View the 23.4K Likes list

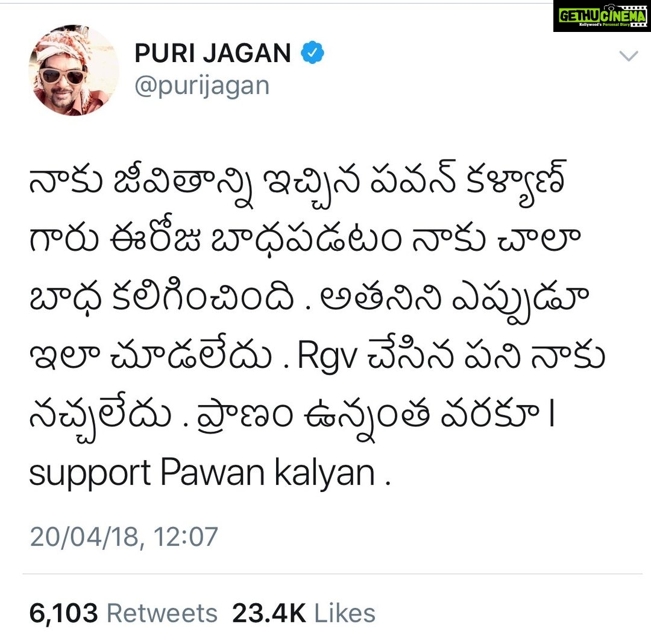(x=303, y=613)
